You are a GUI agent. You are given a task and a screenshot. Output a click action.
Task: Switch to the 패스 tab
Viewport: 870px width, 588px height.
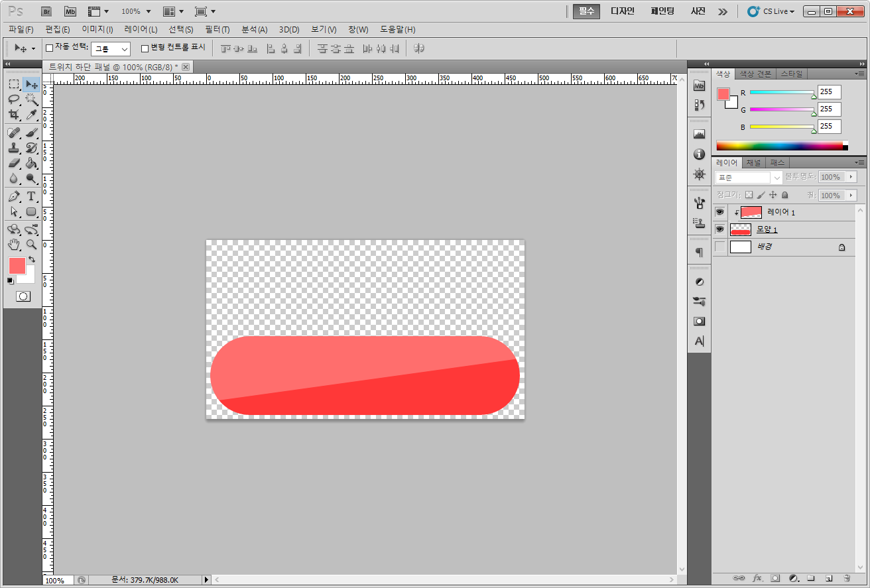[777, 162]
